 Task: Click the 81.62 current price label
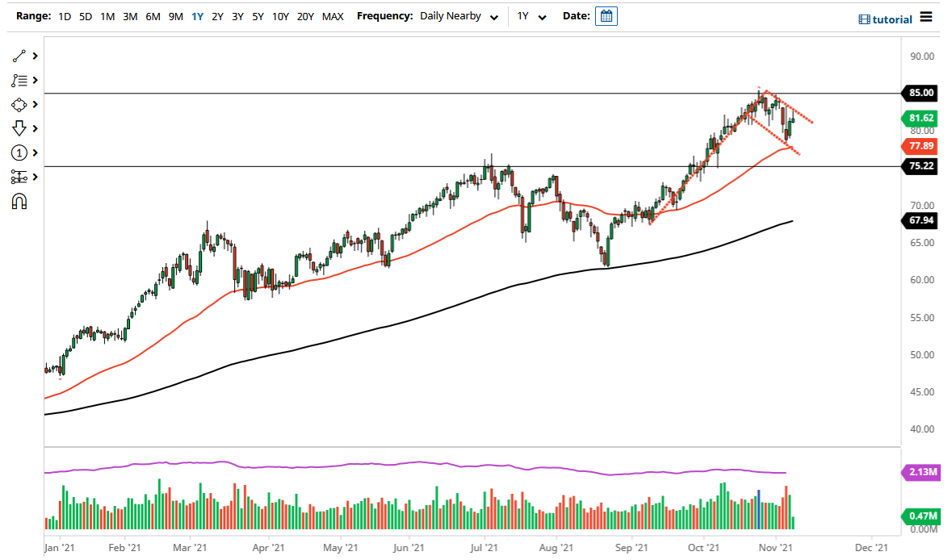pyautogui.click(x=921, y=118)
